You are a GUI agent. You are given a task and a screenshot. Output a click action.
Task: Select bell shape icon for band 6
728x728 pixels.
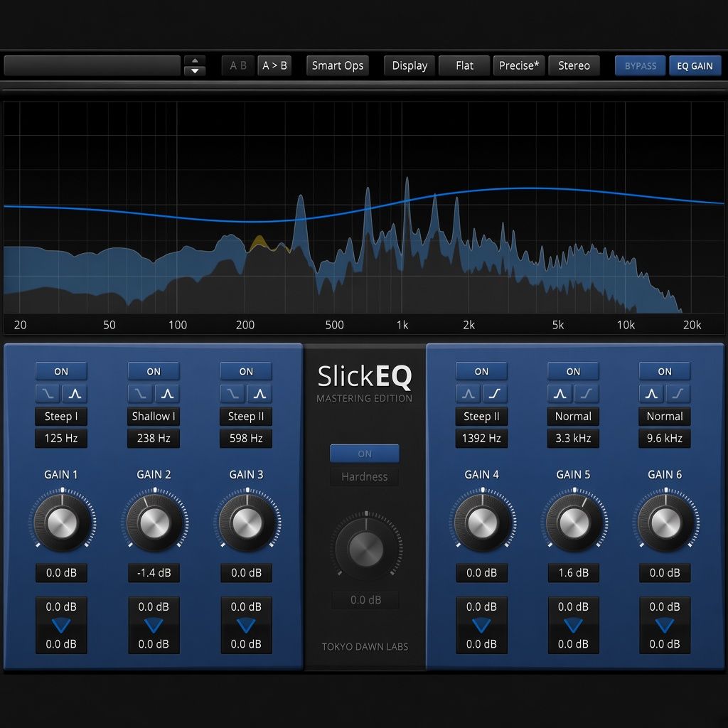[x=651, y=394]
